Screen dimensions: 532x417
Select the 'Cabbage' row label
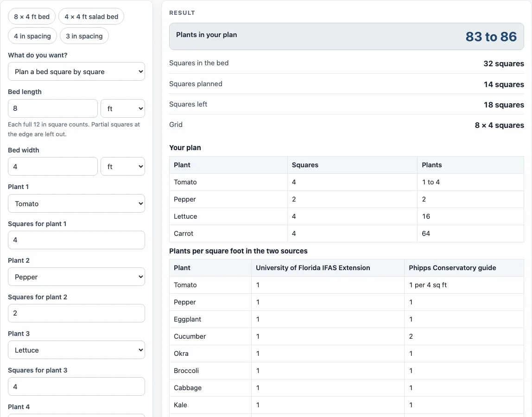point(188,388)
